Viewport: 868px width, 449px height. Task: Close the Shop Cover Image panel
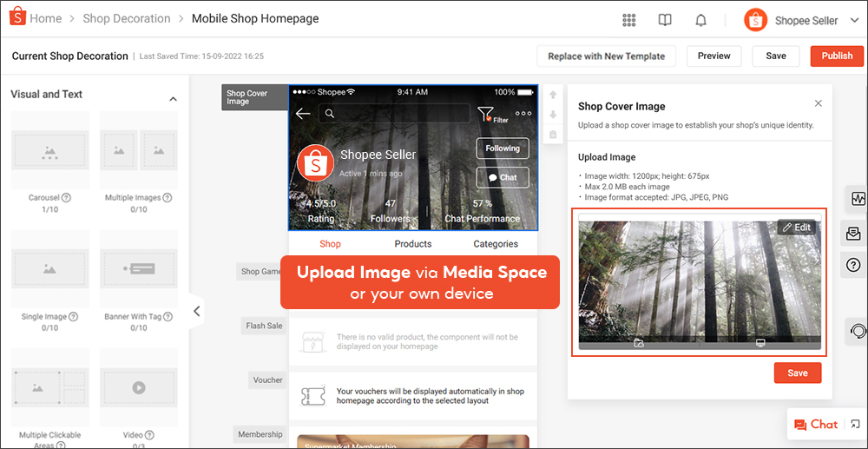[818, 103]
